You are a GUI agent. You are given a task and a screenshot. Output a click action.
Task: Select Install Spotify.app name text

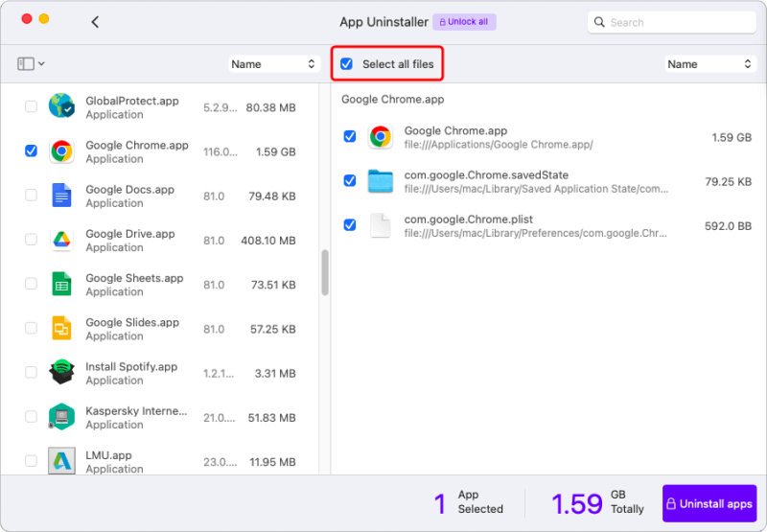tap(131, 367)
